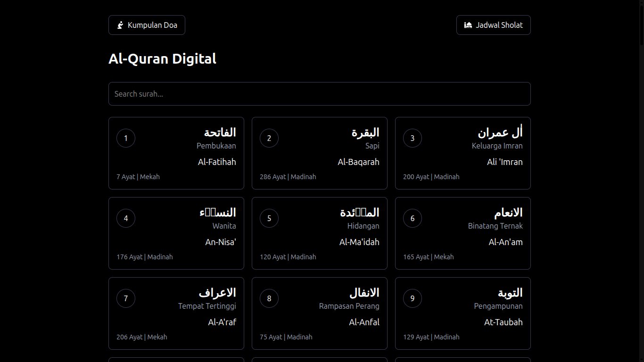The height and width of the screenshot is (362, 644).
Task: Click the Al-Quran Digital heading
Action: [162, 58]
